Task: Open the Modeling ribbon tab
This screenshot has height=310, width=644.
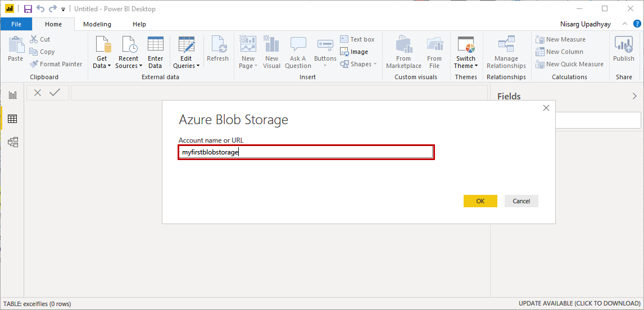Action: coord(97,24)
